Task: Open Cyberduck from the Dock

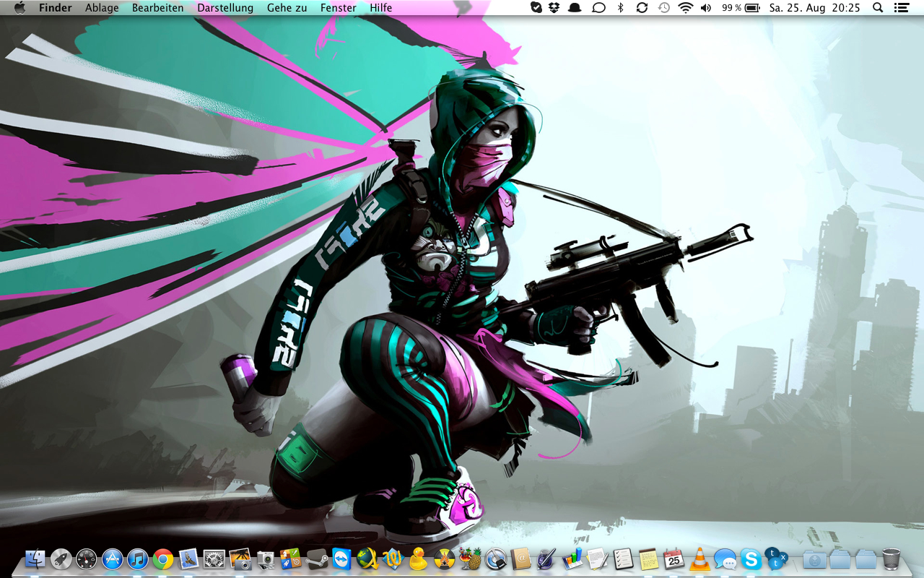Action: click(418, 558)
